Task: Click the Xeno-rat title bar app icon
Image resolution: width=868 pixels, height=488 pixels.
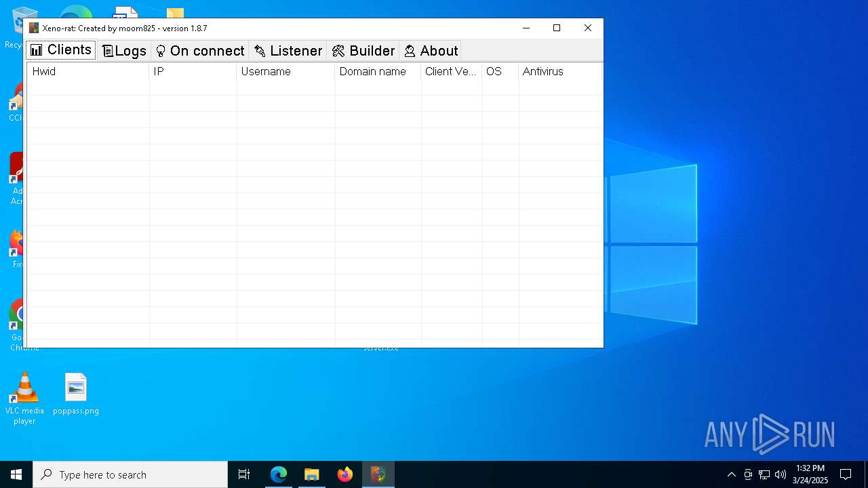Action: click(34, 28)
